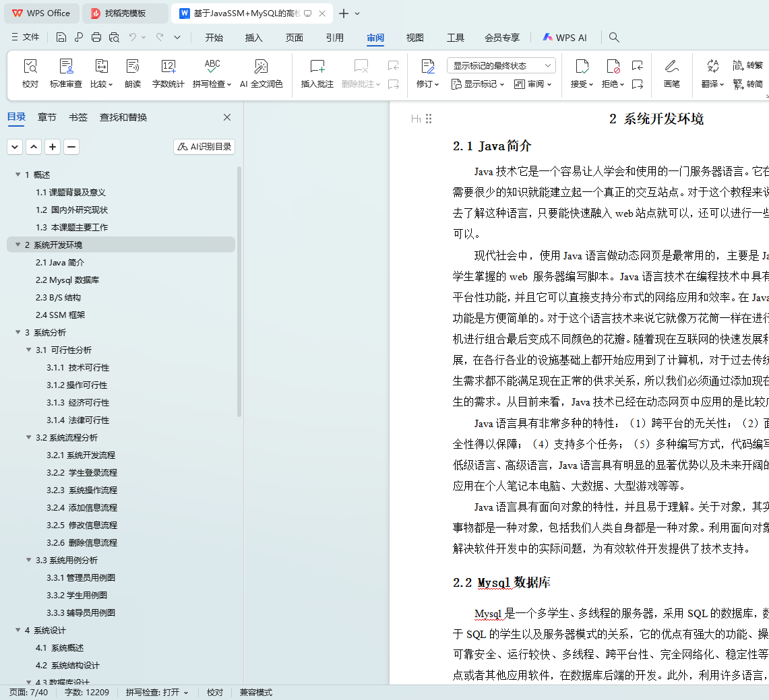The height and width of the screenshot is (700, 769).
Task: Select the 画笔 pen tool
Action: tap(671, 73)
